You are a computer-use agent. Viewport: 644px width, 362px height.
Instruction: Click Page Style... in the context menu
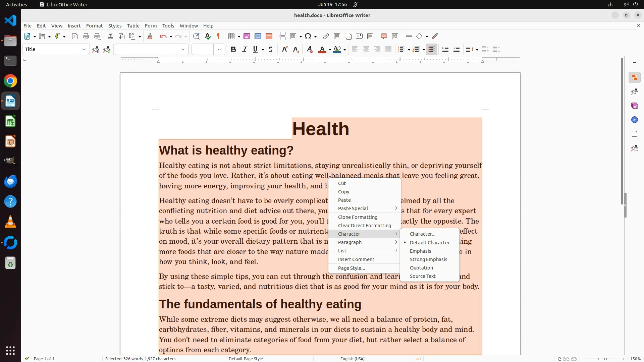(x=351, y=268)
